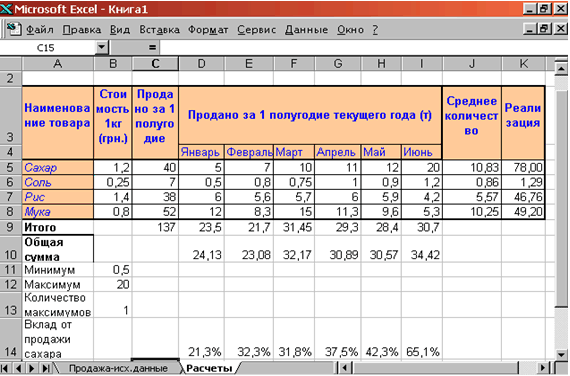The width and height of the screenshot is (570, 376).
Task: Click the Name Box showing C15
Action: click(48, 47)
